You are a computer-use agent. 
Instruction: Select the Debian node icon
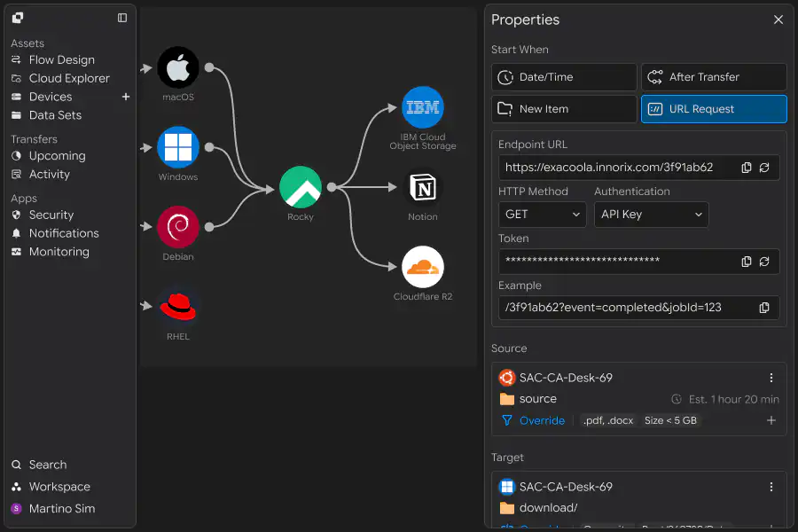(178, 227)
